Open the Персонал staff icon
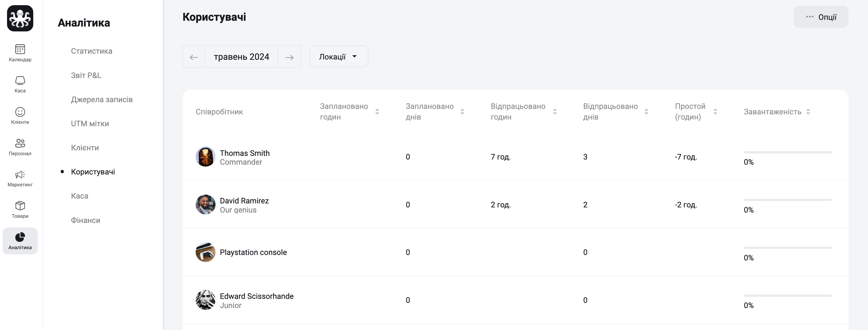This screenshot has height=330, width=868. 20,147
